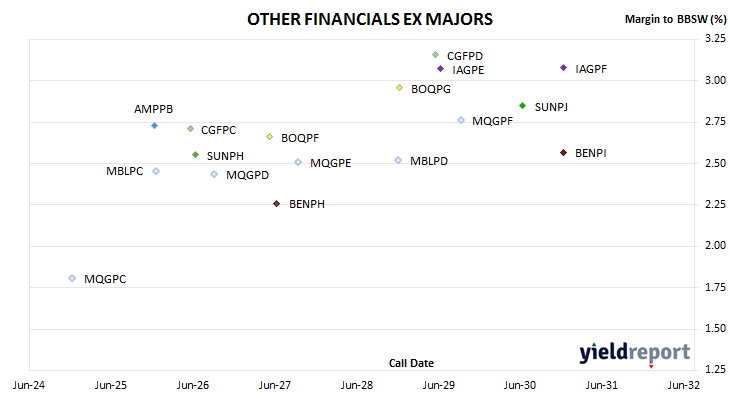Viewport: 730px width, 399px height.
Task: Select the 3.00 y-axis value label
Action: pos(715,80)
